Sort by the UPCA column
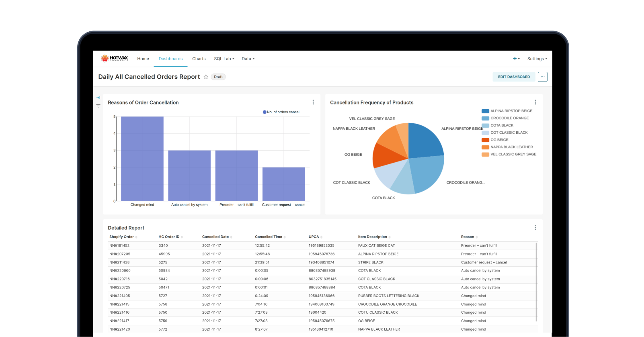644x337 pixels. pos(316,237)
